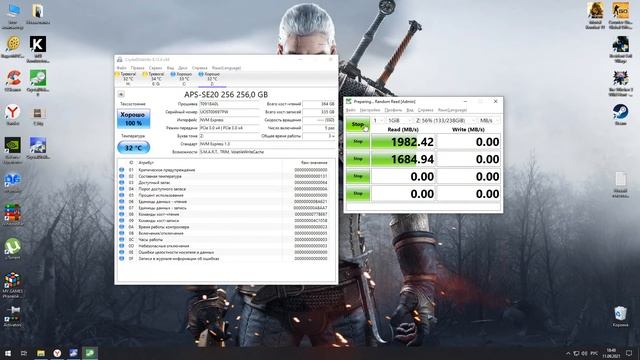Select the SMART attribute row with ID 02
The height and width of the screenshot is (360, 640).
pos(227,176)
